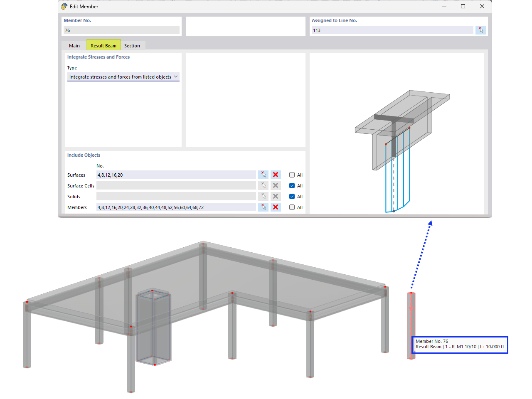Viewport: 532px width, 399px height.
Task: Delete the surfaces list with the red X
Action: click(276, 175)
